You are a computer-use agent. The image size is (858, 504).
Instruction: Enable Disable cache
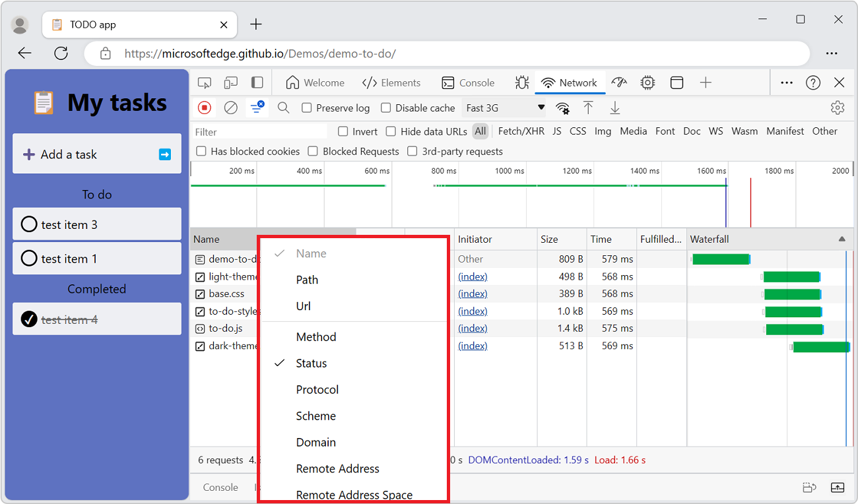click(386, 108)
